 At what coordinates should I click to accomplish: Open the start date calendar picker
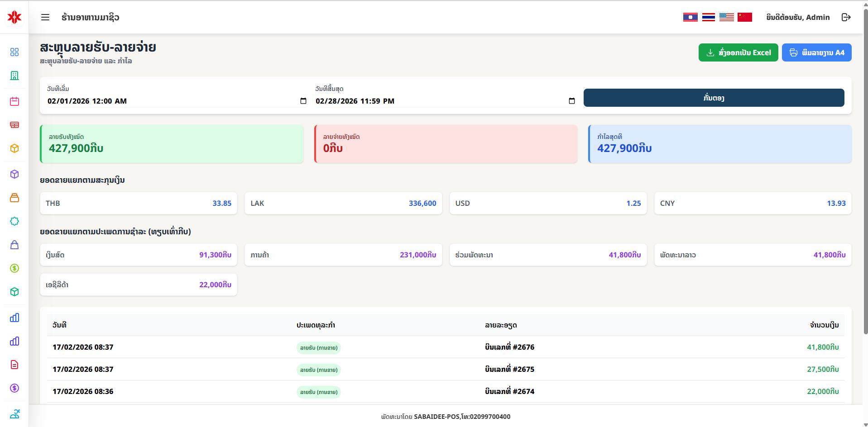[303, 101]
